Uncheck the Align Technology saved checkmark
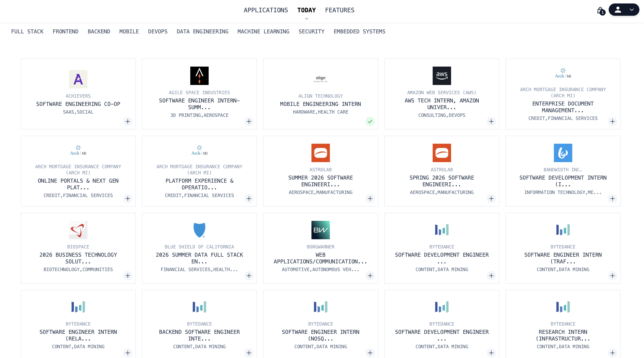The height and width of the screenshot is (358, 644). [370, 121]
